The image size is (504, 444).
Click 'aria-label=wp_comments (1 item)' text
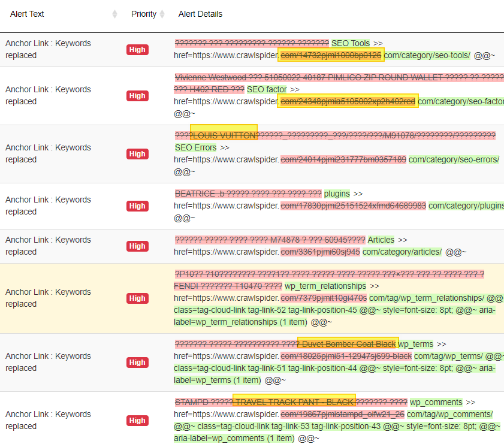(234, 439)
